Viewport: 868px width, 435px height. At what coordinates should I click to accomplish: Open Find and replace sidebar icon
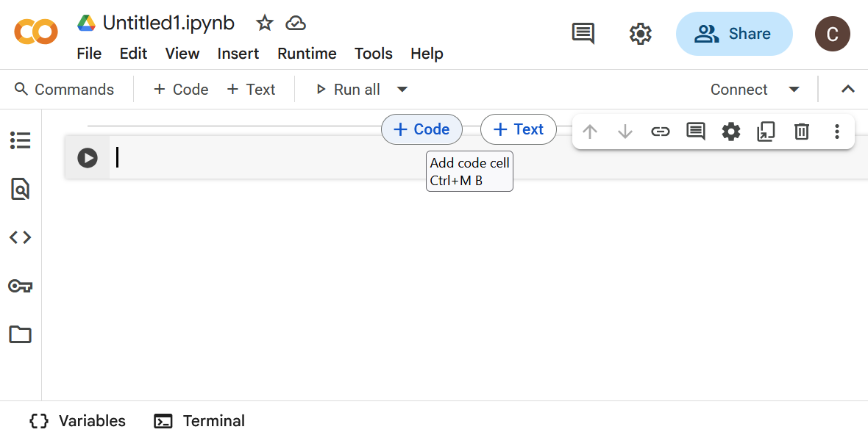[20, 190]
